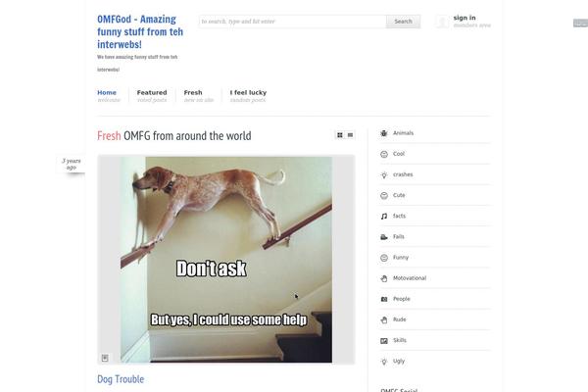Open the facts category link
Image resolution: width=588 pixels, height=392 pixels.
(399, 216)
